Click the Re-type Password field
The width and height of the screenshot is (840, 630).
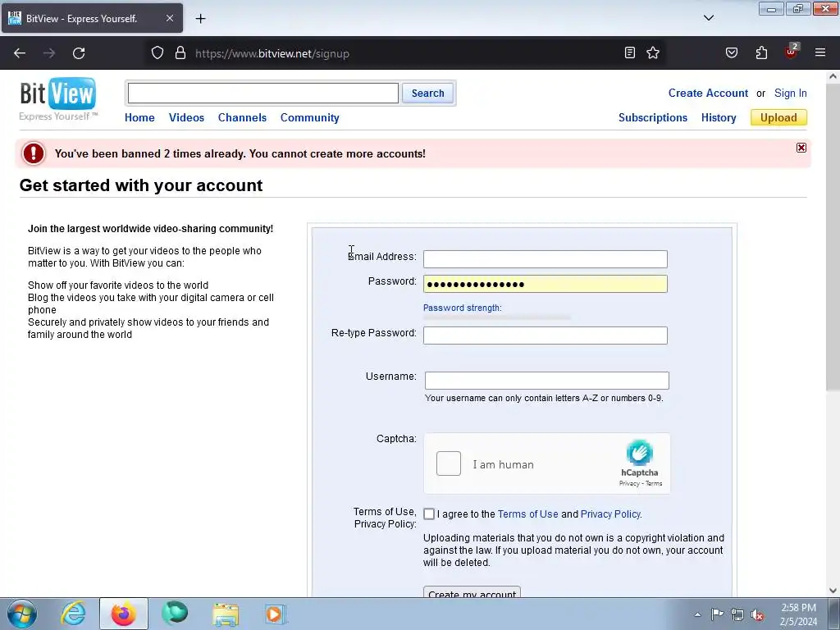pyautogui.click(x=546, y=336)
